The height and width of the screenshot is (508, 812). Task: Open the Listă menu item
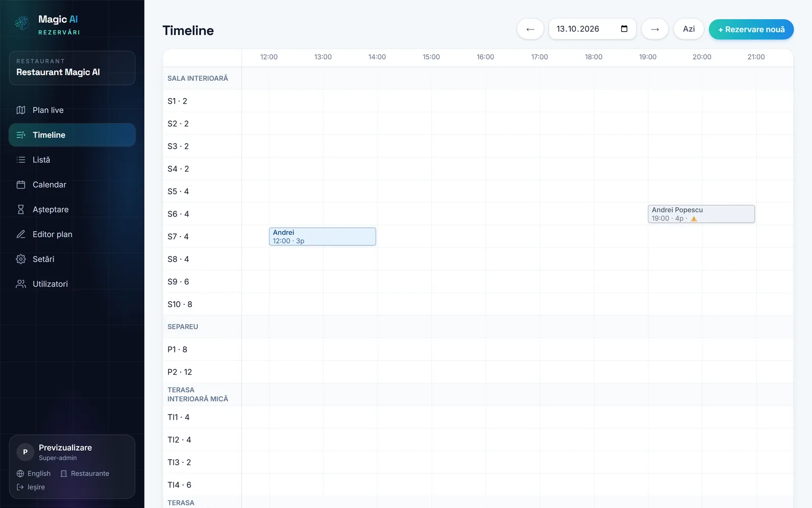coord(72,160)
